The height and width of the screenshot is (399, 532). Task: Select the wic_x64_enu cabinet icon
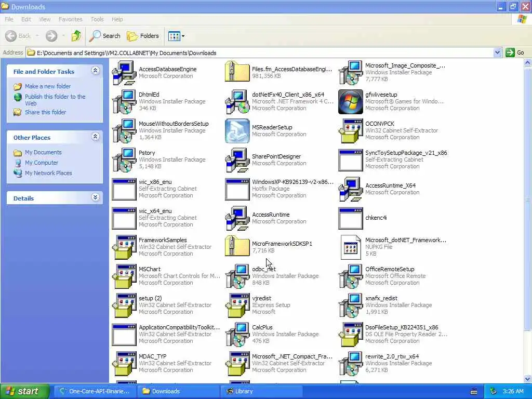pos(124,218)
